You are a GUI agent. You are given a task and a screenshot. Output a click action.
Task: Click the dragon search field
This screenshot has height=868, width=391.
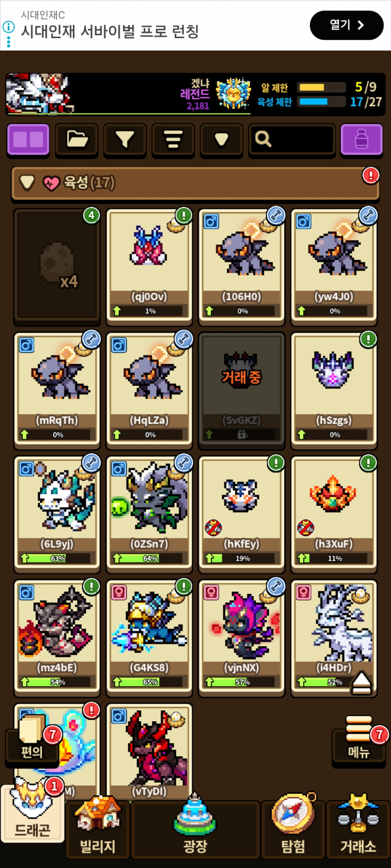[292, 140]
